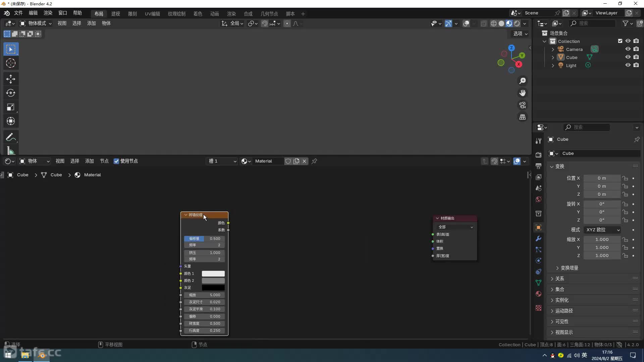The height and width of the screenshot is (362, 644).
Task: Expand the 关系 panel
Action: coord(559,279)
